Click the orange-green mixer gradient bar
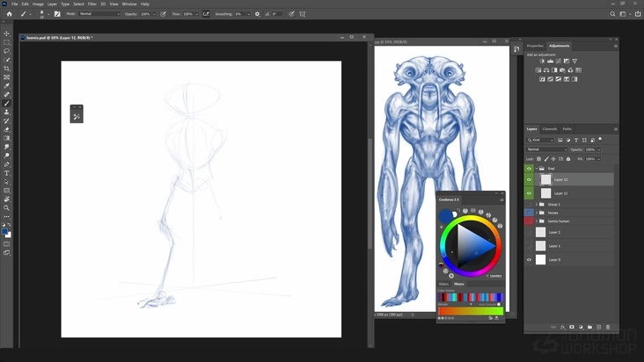The width and height of the screenshot is (644, 362). (x=471, y=311)
